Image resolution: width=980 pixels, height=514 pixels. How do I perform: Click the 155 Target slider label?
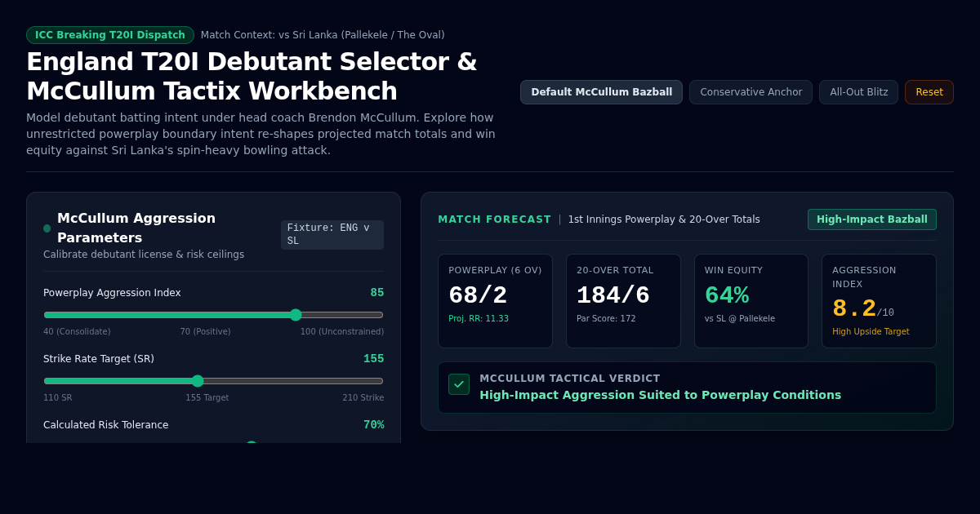point(207,398)
